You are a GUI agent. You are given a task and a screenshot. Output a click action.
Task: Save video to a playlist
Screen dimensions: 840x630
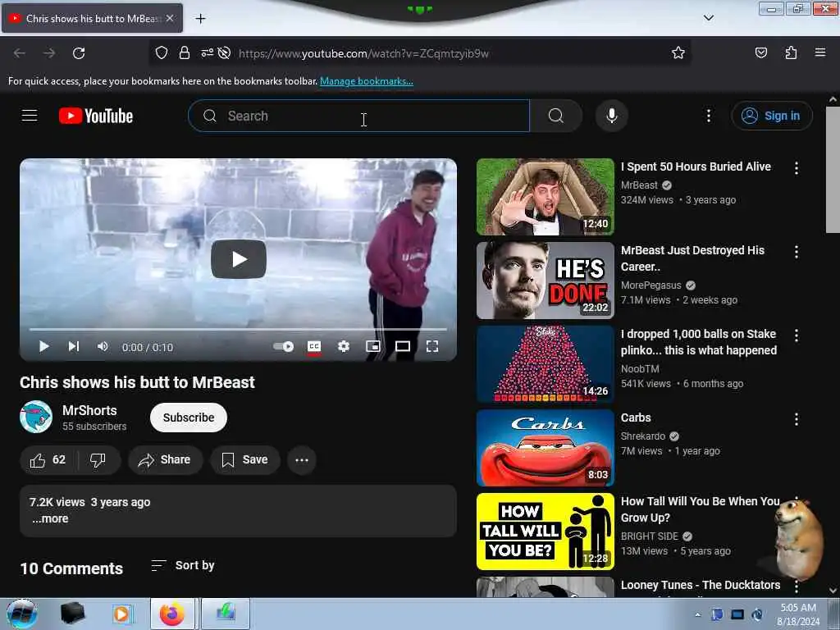[x=244, y=459]
